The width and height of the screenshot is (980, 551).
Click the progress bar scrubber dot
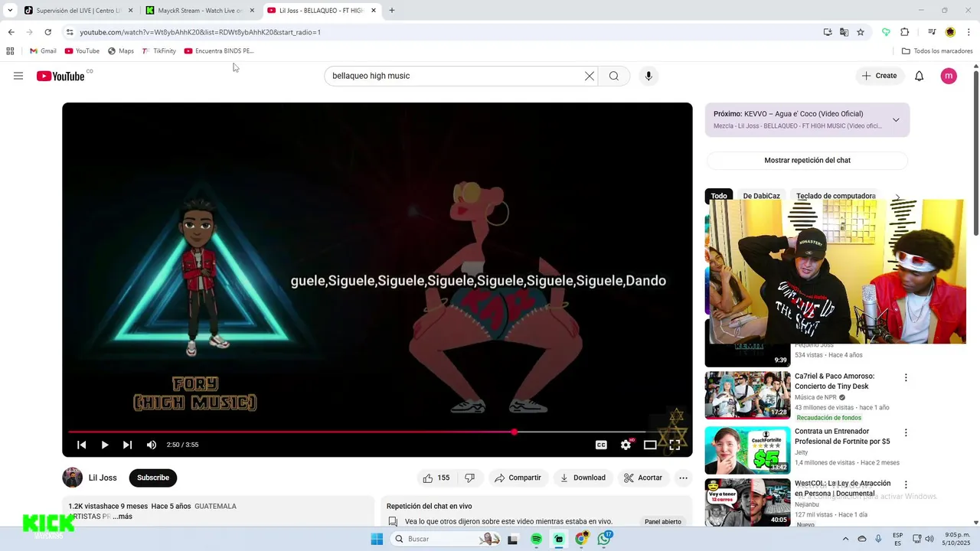point(514,432)
